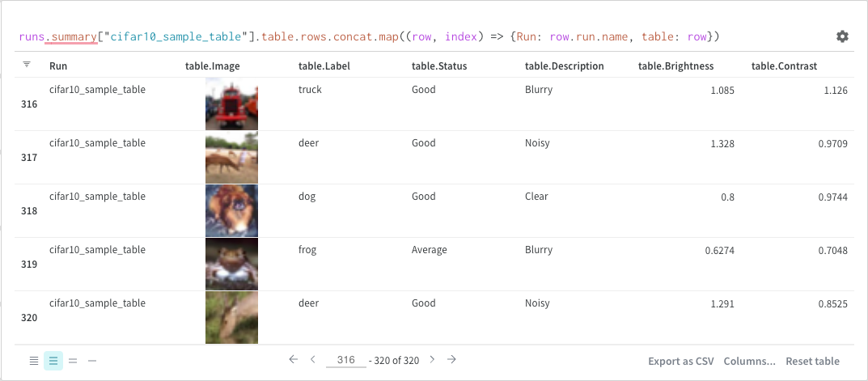Jump to last page arrow
Screen dimensions: 868x381
(x=451, y=359)
